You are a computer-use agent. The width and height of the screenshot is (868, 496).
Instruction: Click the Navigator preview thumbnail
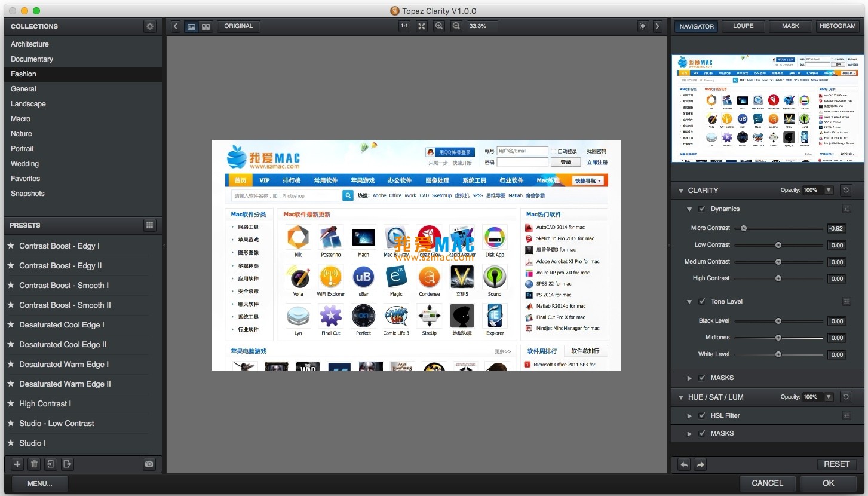[x=768, y=108]
